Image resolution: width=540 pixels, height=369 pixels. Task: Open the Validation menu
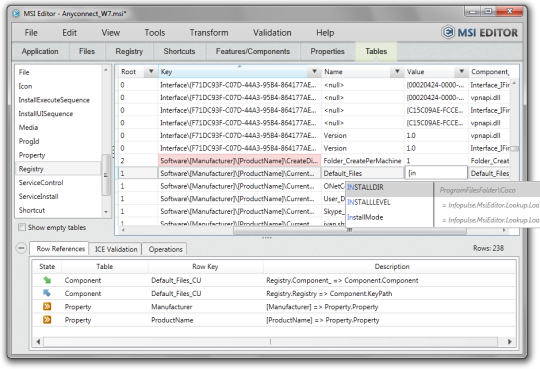pyautogui.click(x=272, y=33)
